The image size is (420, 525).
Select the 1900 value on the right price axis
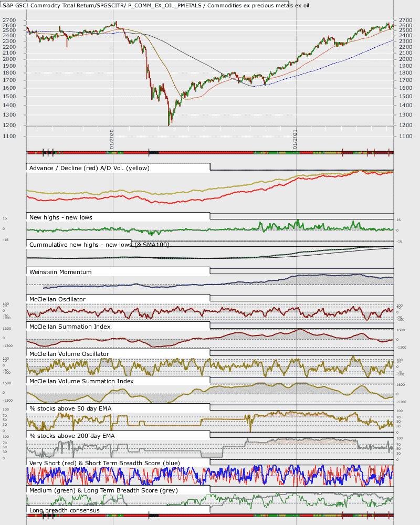point(406,66)
